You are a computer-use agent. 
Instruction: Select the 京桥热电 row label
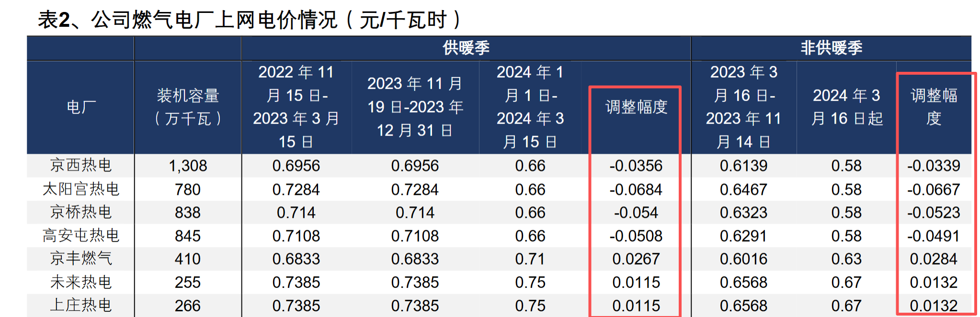pyautogui.click(x=81, y=212)
